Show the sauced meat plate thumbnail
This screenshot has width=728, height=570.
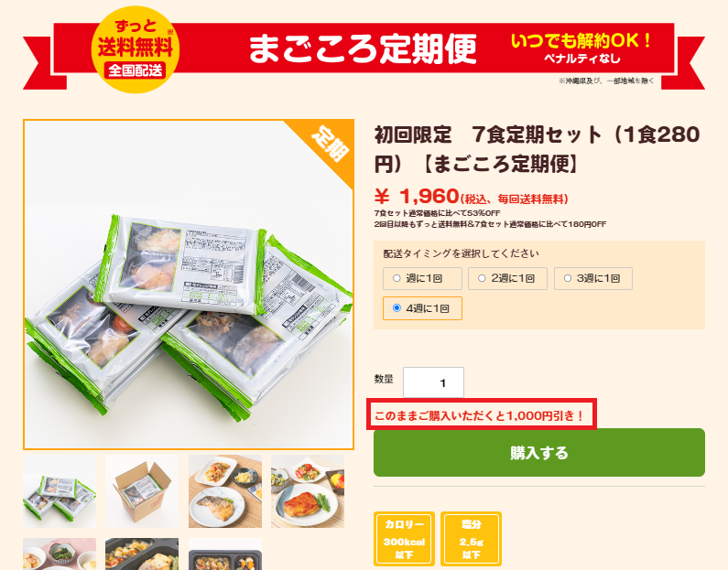308,491
